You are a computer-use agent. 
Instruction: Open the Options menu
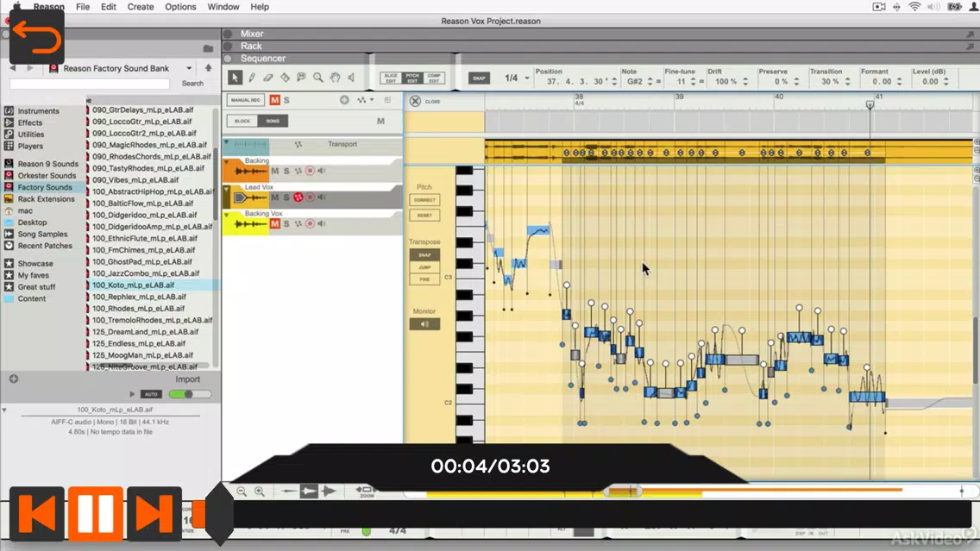point(180,7)
